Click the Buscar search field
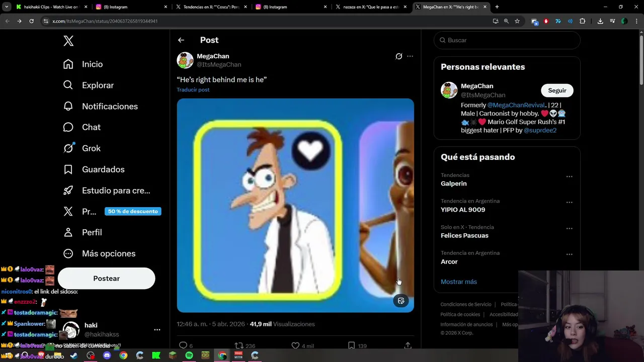The image size is (644, 362). [x=507, y=40]
